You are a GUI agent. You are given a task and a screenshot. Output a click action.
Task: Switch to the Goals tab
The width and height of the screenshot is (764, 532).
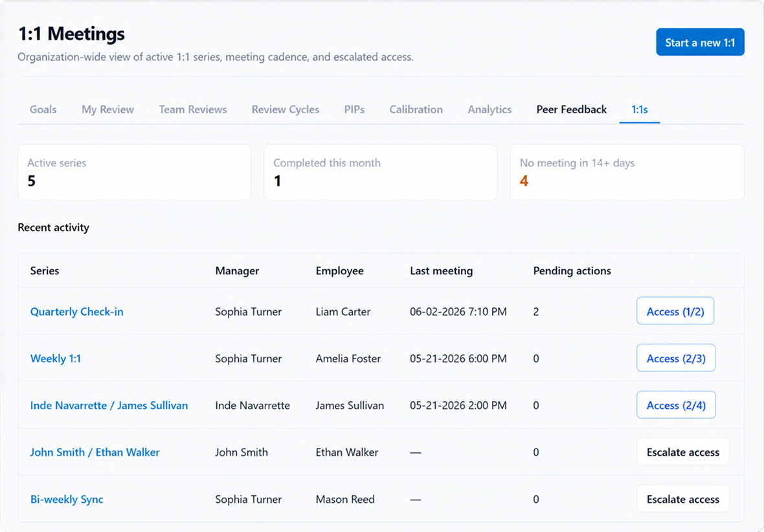pos(43,109)
